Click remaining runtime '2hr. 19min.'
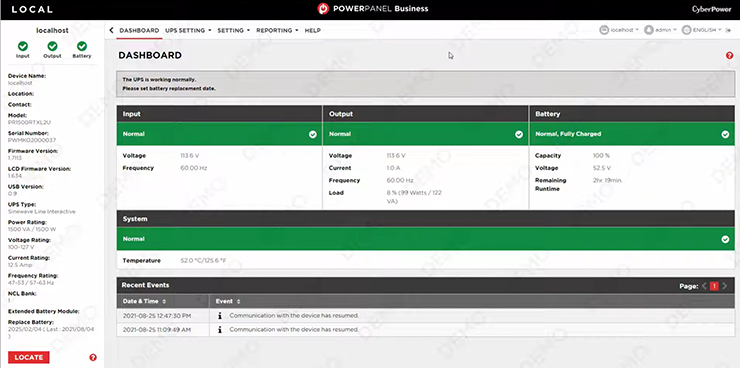The height and width of the screenshot is (368, 740). 607,180
